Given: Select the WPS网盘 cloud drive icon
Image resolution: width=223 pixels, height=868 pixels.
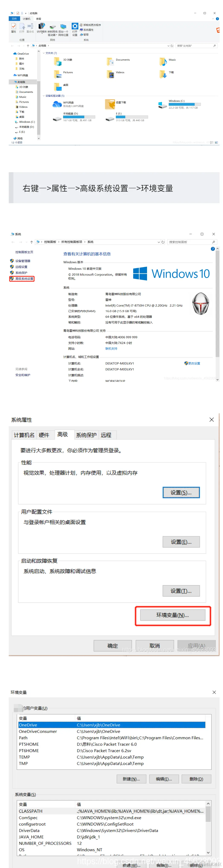Looking at the screenshot, I should point(57,104).
